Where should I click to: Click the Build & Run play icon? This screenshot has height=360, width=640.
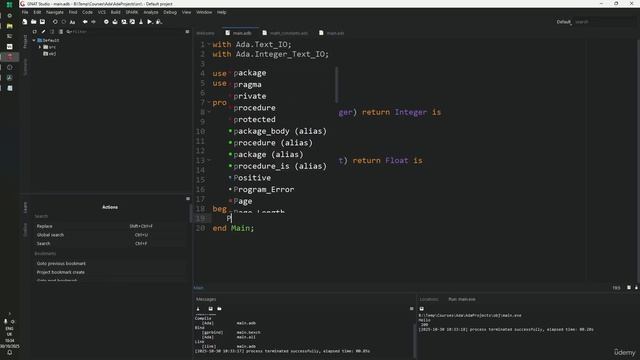(150, 22)
